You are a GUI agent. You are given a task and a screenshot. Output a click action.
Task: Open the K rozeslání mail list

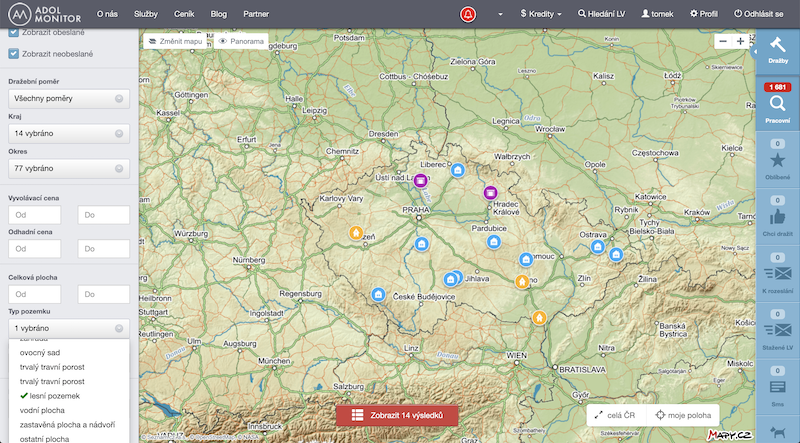pyautogui.click(x=778, y=274)
